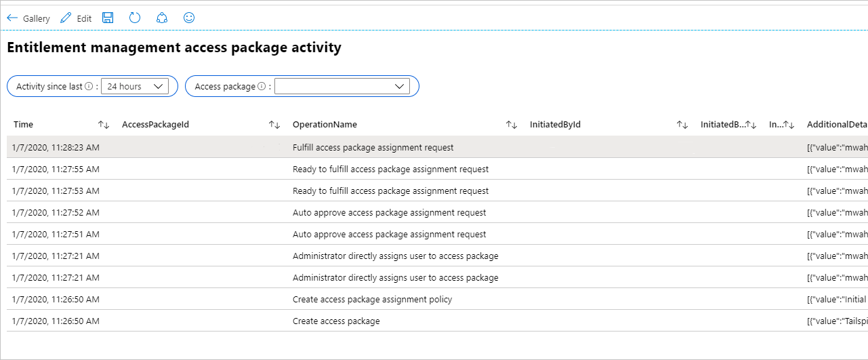Sort the table by Time column
The image size is (868, 360).
coord(104,125)
